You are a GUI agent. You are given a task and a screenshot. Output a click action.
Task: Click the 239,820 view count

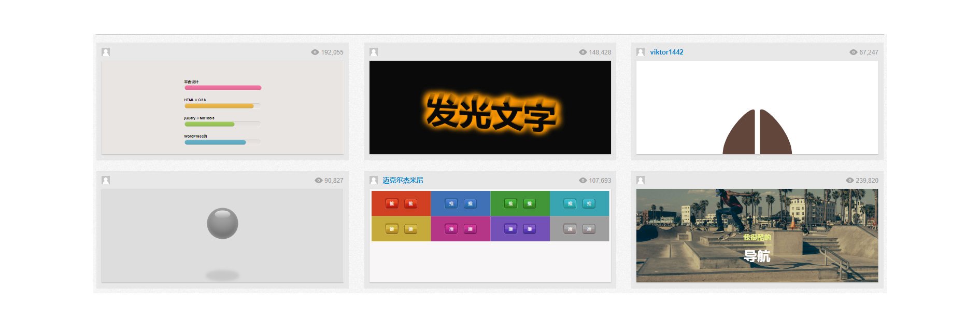867,181
